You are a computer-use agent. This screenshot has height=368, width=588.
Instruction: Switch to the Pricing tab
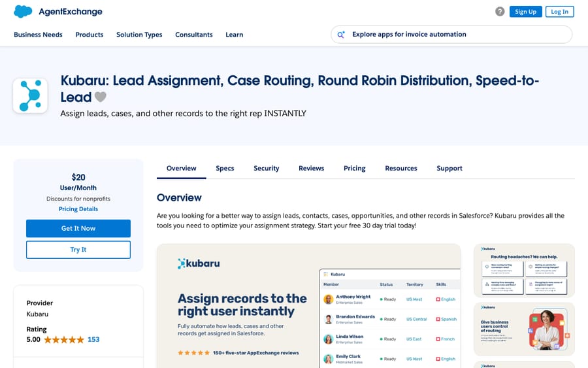[x=354, y=169]
